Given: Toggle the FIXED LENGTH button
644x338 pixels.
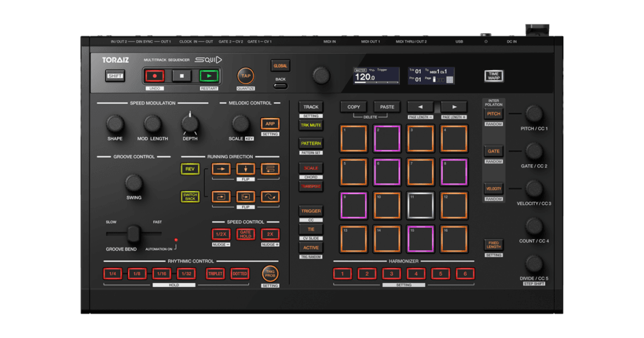Looking at the screenshot, I should (x=494, y=245).
